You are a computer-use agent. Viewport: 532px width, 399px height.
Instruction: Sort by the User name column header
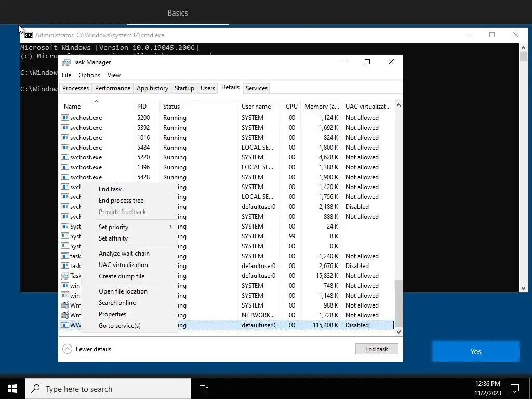[x=259, y=106]
